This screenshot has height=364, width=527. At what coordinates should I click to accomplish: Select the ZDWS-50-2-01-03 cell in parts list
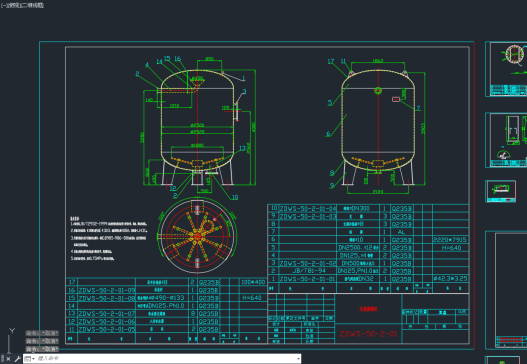point(308,216)
